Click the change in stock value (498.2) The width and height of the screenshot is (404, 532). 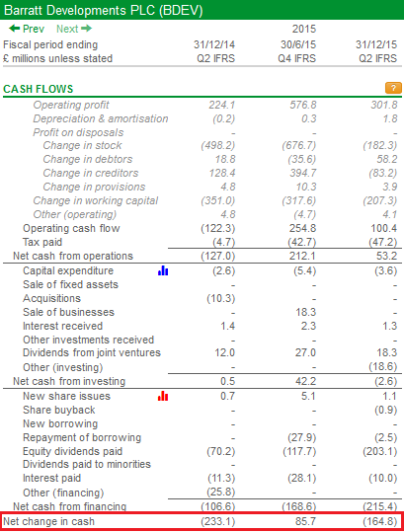217,145
